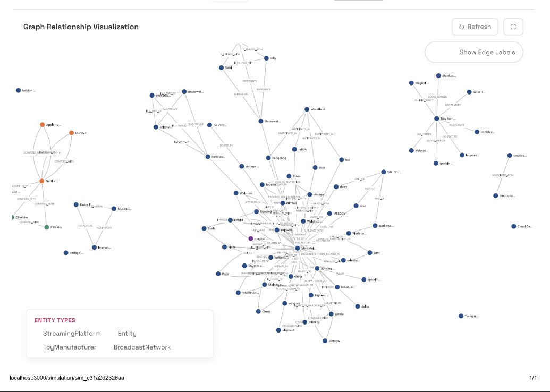Image resolution: width=550 pixels, height=392 pixels.
Task: Select the Stardust node
Action: 438,76
